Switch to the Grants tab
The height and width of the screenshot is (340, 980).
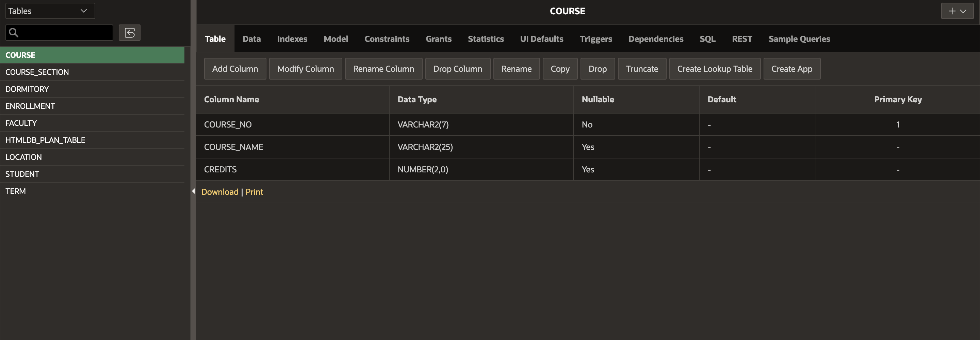tap(439, 39)
